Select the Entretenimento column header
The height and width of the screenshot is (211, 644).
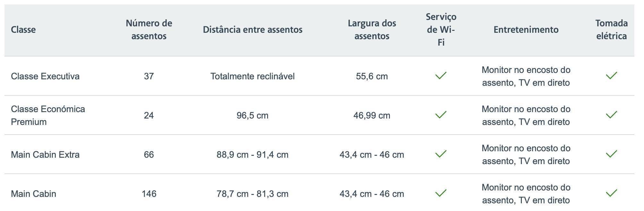pyautogui.click(x=526, y=30)
